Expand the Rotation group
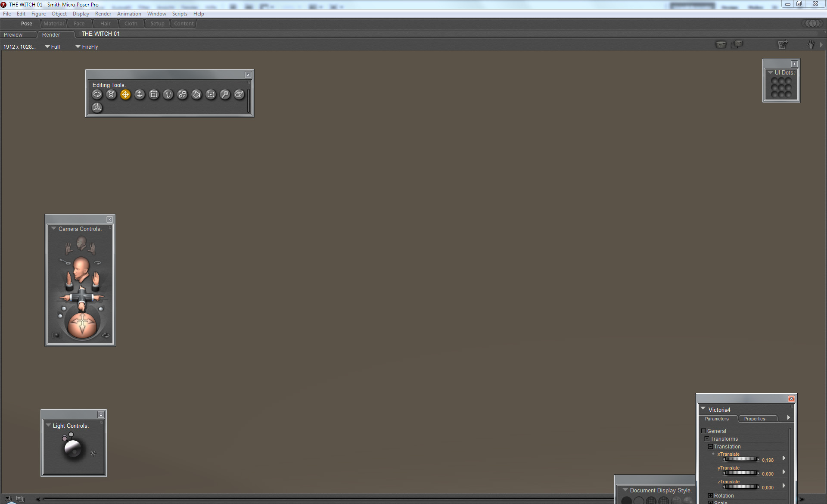The image size is (827, 504). [x=711, y=496]
